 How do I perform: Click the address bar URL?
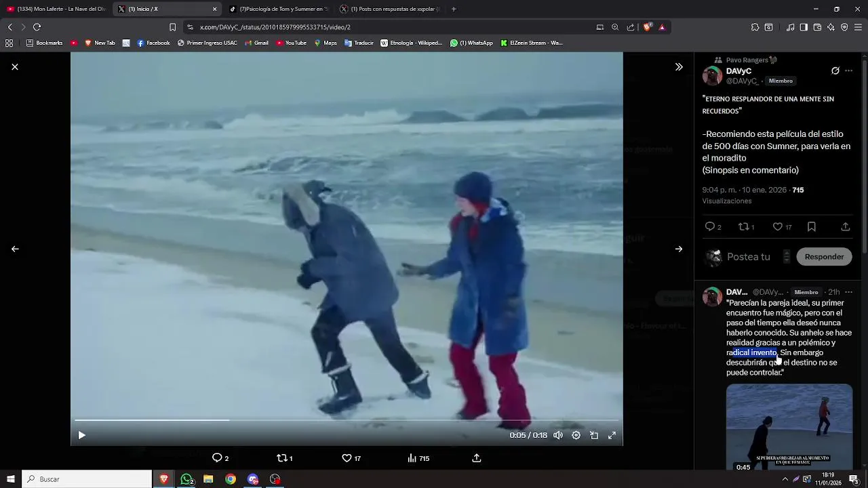click(275, 27)
